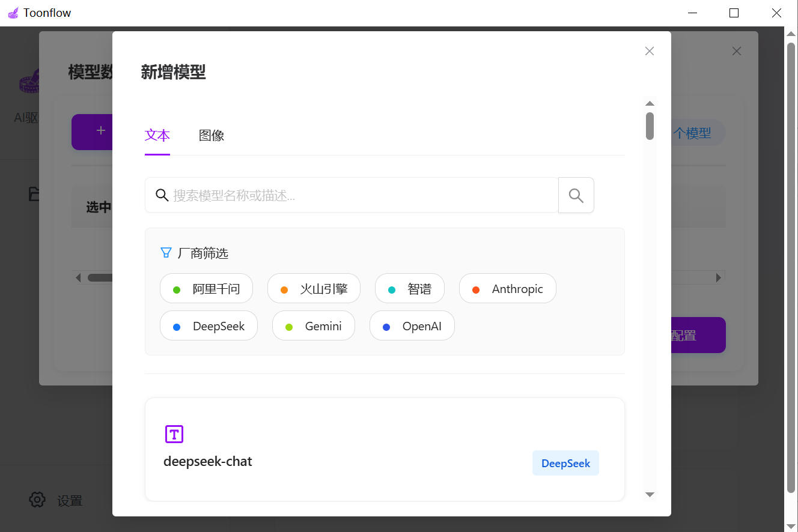The image size is (798, 532).
Task: Switch to the 图像 tab
Action: pos(212,136)
